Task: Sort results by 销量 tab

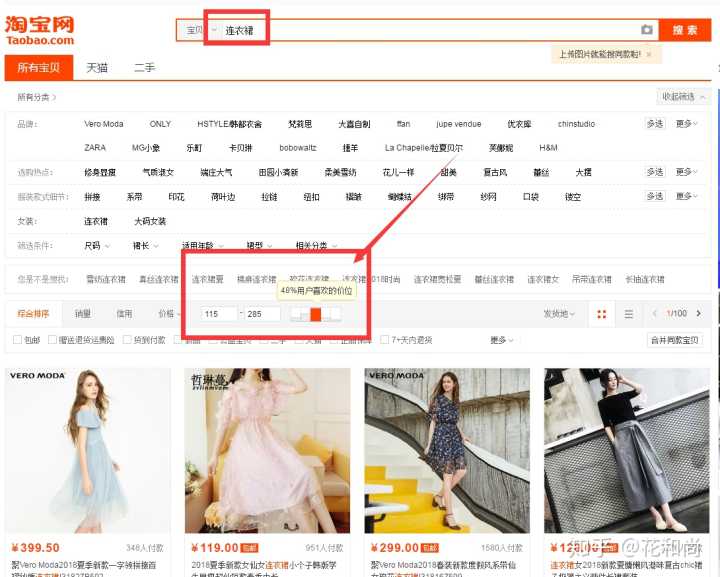Action: (83, 314)
